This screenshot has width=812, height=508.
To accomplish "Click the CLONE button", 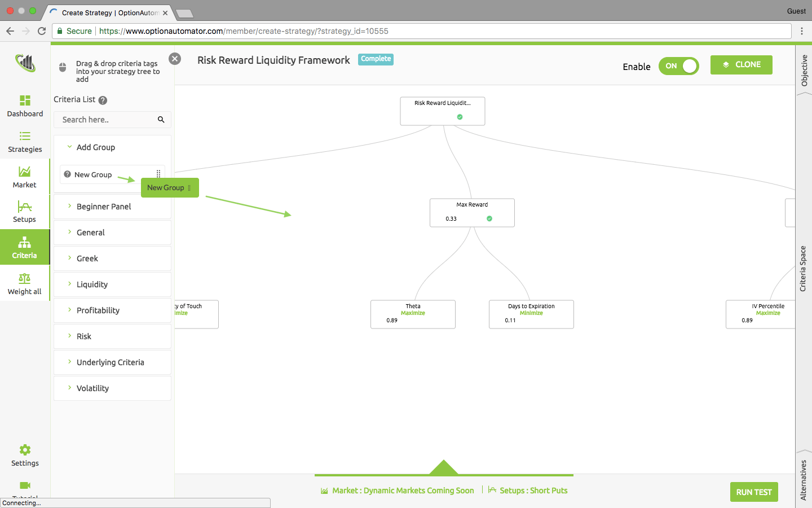I will pyautogui.click(x=742, y=64).
